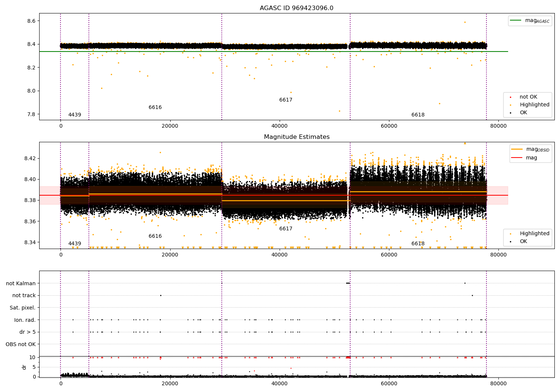Click the 'Magnitude Estimates' plot title
The width and height of the screenshot is (560, 392).
tap(296, 137)
